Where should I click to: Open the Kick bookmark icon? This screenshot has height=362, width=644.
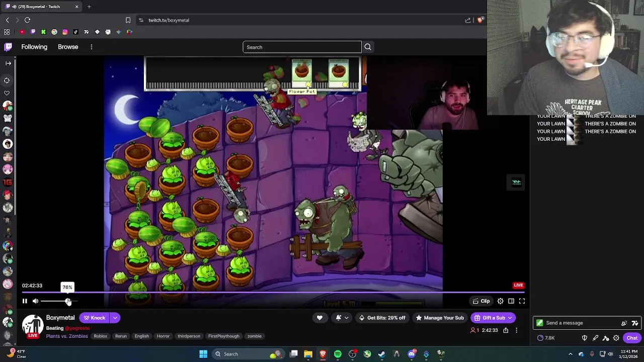(43, 32)
